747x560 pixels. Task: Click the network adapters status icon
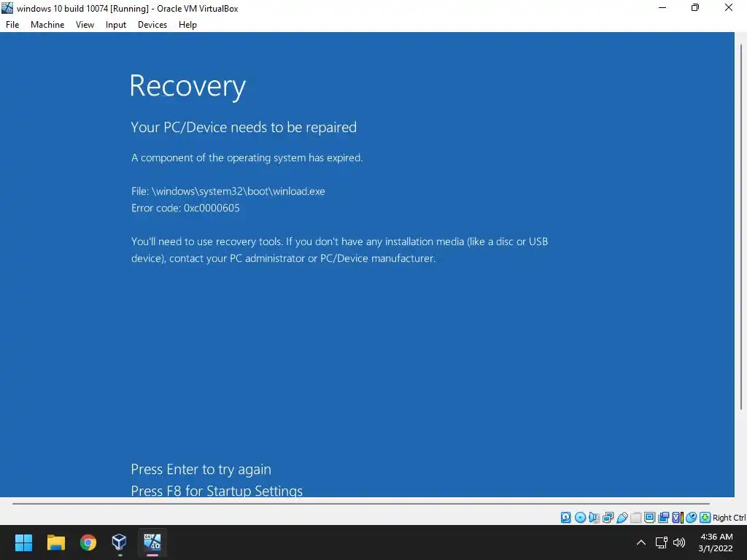tap(608, 518)
